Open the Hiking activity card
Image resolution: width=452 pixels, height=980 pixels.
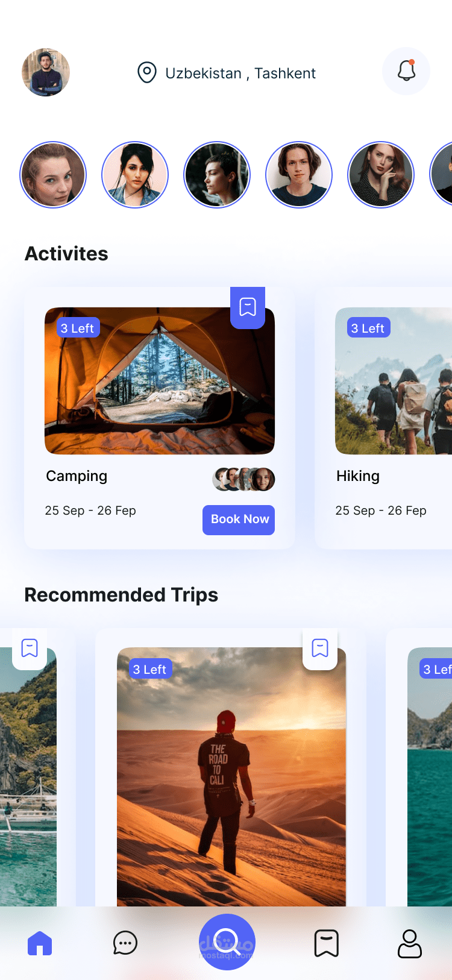[x=383, y=418]
